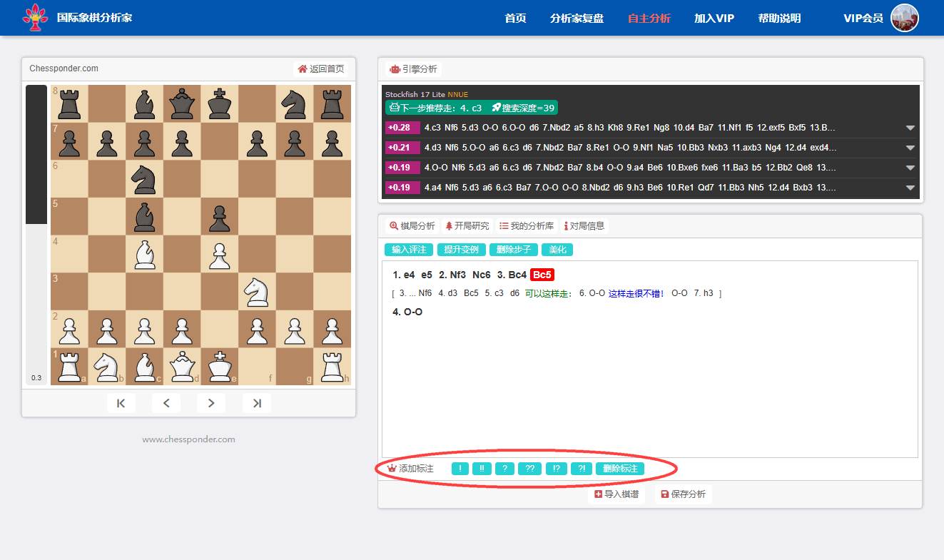Jump to first move with start button

121,403
